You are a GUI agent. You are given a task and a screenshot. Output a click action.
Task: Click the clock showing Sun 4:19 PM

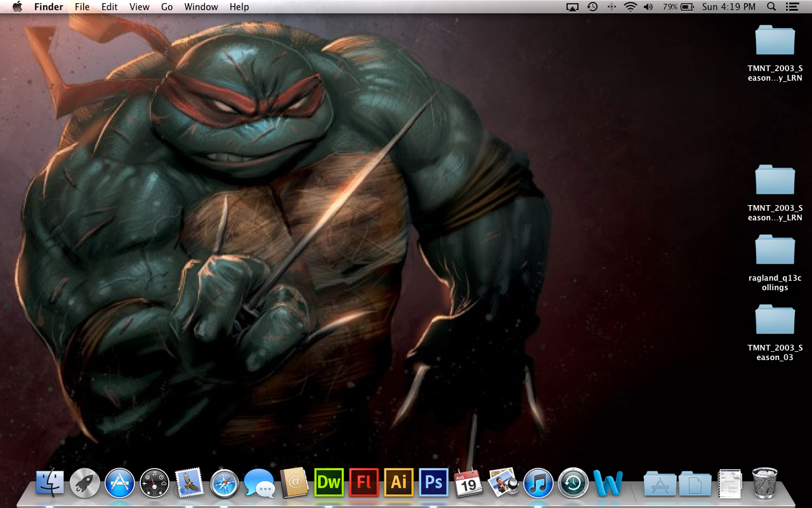click(x=729, y=7)
